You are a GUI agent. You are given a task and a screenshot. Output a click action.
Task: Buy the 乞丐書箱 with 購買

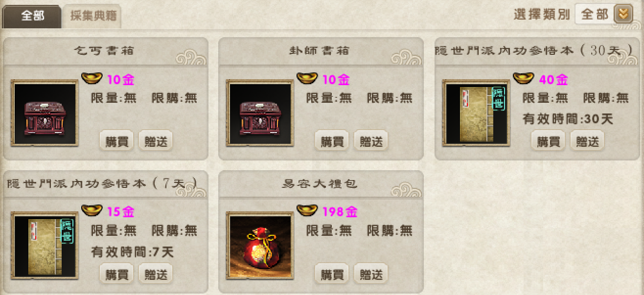pos(117,141)
